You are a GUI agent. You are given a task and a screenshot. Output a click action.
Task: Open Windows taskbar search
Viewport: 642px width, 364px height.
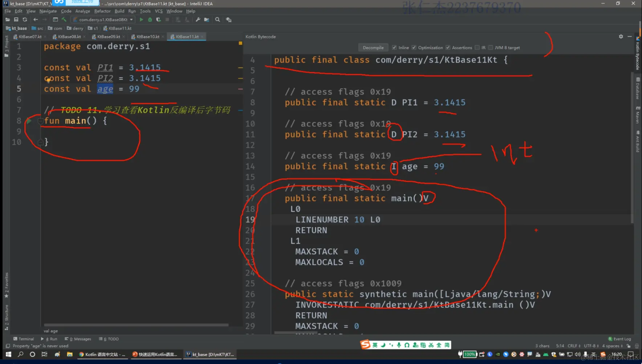[x=21, y=355]
